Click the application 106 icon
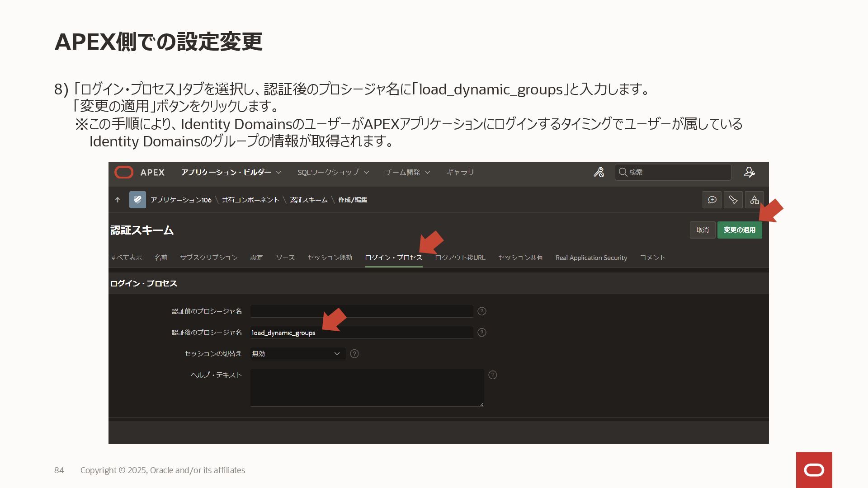 (137, 200)
